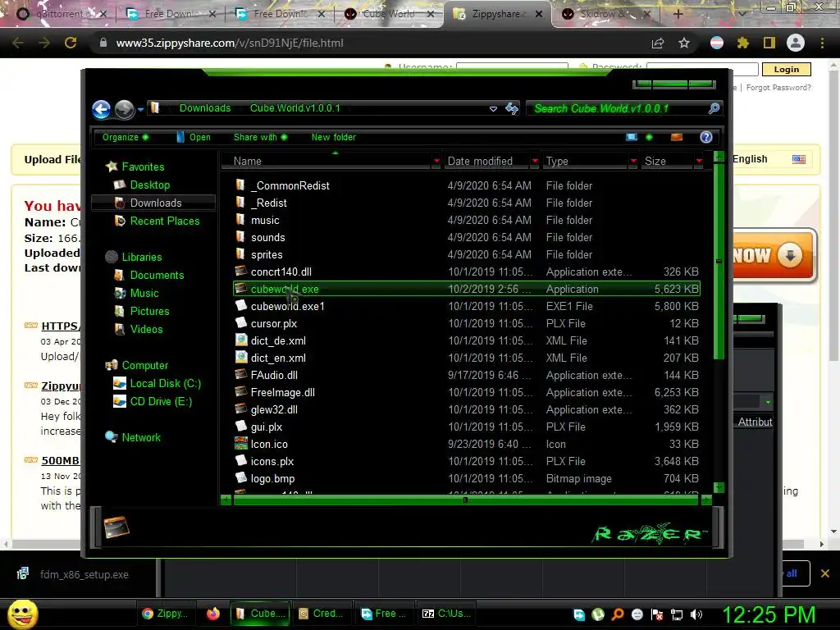Open a new Chrome tab with the plus
Image resolution: width=840 pixels, height=630 pixels.
[x=678, y=14]
